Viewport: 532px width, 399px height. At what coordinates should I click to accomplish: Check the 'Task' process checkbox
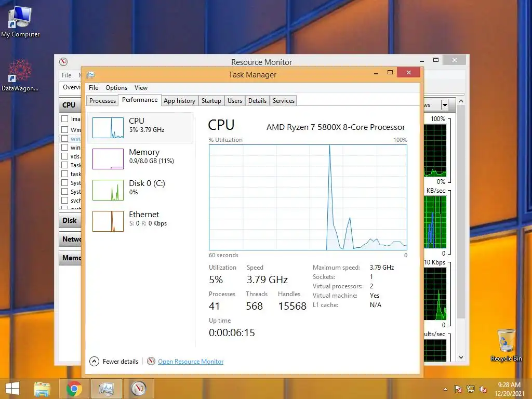(65, 165)
